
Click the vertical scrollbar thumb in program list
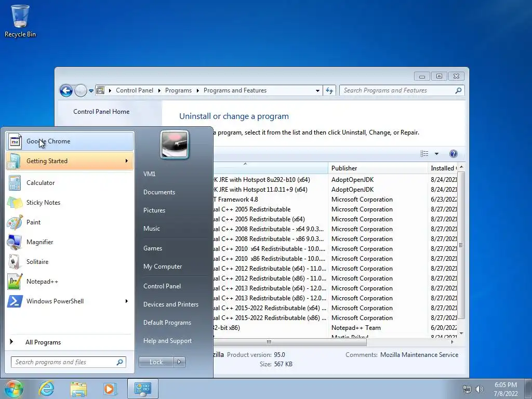pyautogui.click(x=461, y=245)
